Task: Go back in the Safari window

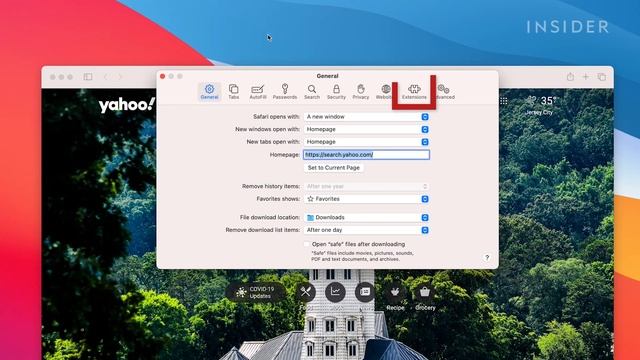Action: pos(106,77)
